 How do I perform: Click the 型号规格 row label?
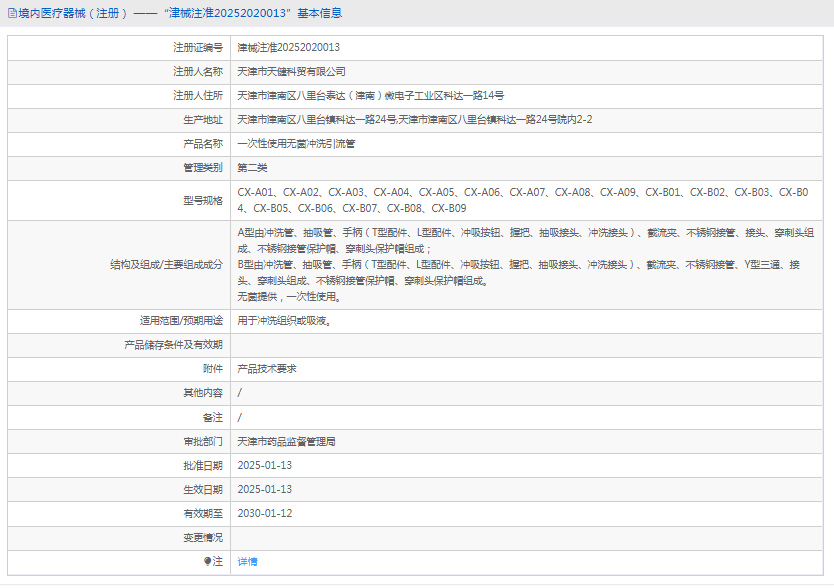203,200
